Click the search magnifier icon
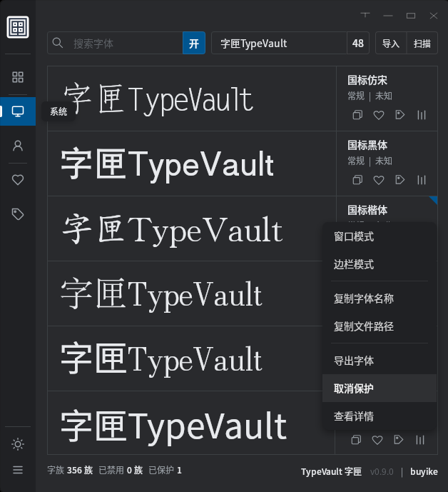Screen dimensions: 448x492 pos(58,43)
